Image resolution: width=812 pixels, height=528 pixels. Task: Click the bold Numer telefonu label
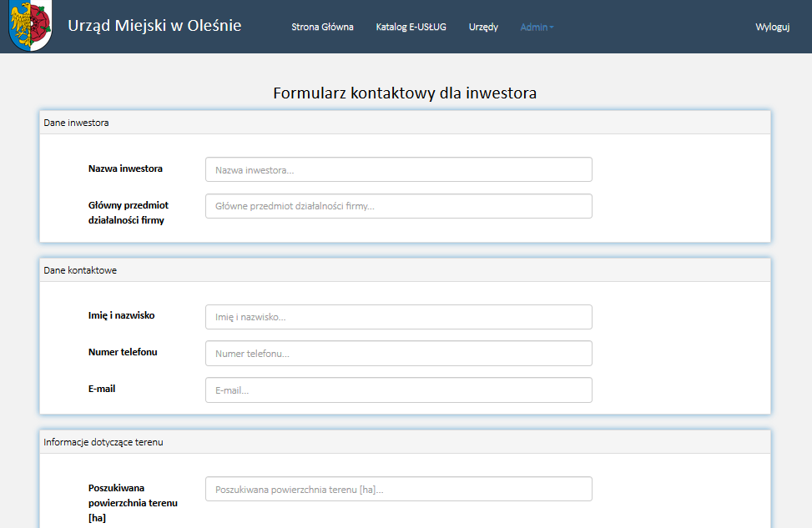[x=123, y=352]
